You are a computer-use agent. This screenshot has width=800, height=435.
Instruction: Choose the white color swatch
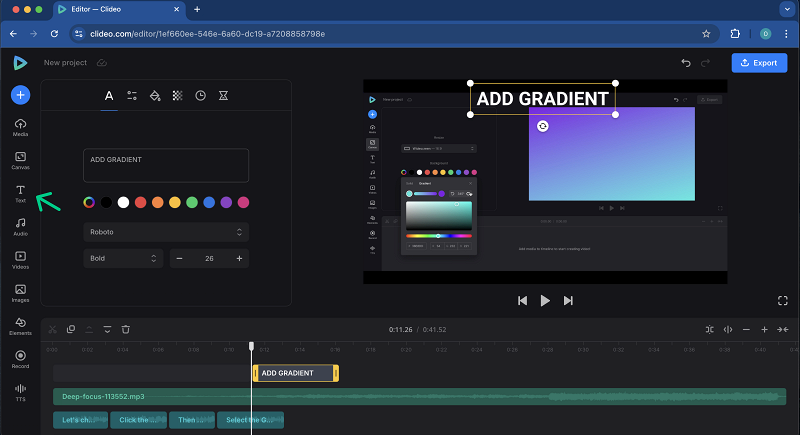point(123,202)
